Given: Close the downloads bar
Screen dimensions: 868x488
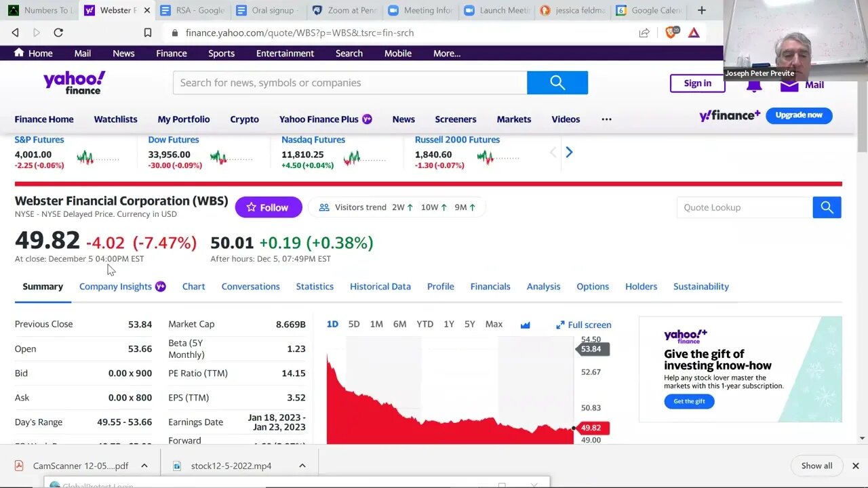Looking at the screenshot, I should click(856, 466).
